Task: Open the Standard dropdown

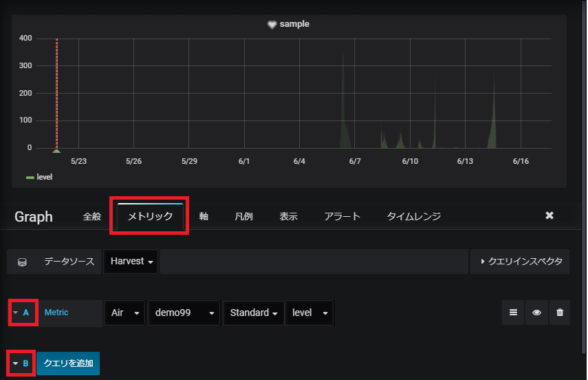Action: 254,313
